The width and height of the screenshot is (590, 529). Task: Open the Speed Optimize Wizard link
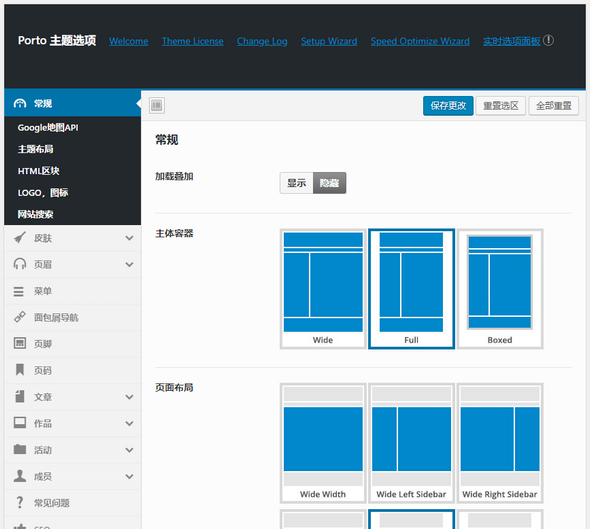coord(420,41)
